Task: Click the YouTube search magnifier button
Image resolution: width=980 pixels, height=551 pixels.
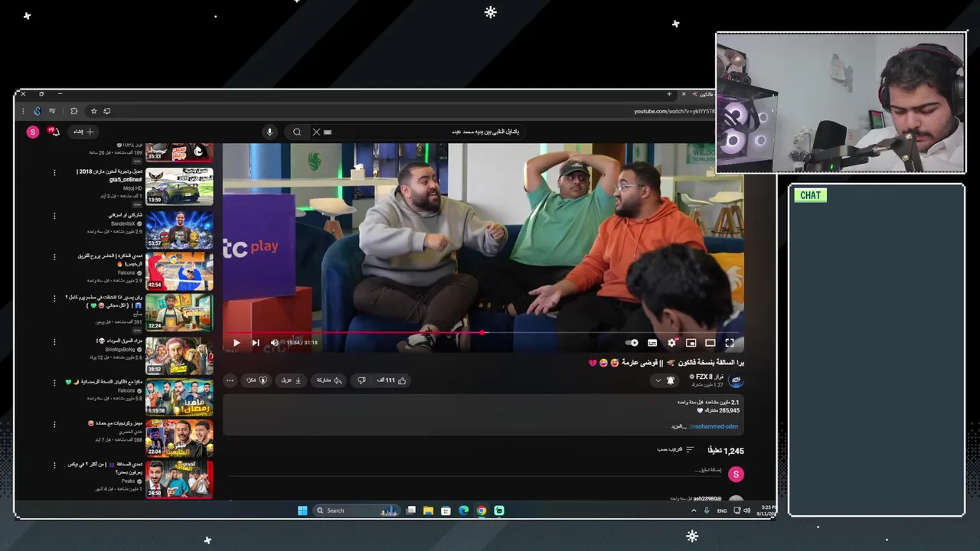Action: pyautogui.click(x=297, y=132)
